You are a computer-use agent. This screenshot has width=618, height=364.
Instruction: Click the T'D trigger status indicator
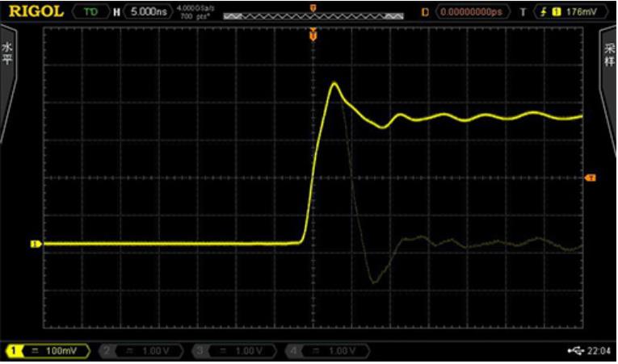(x=88, y=12)
